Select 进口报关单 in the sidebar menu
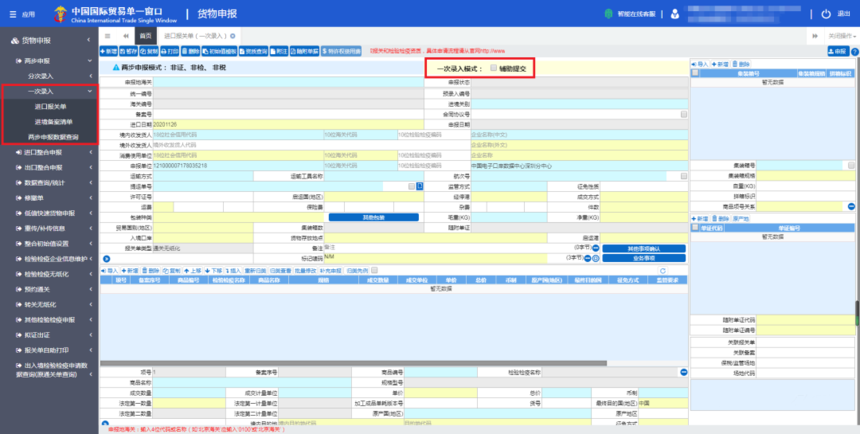The image size is (860, 434). (50, 106)
